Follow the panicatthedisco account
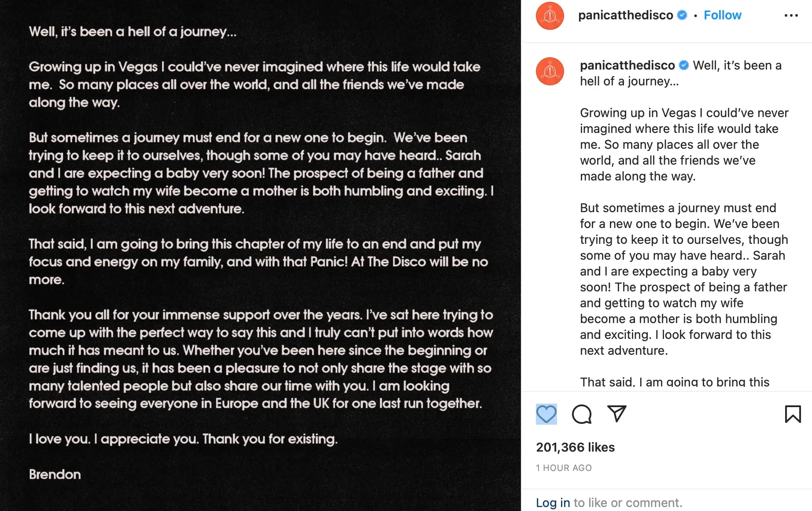This screenshot has height=511, width=812. pos(722,15)
